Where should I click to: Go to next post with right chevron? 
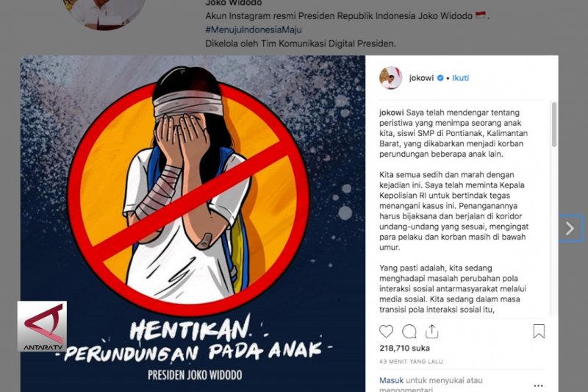pos(570,228)
